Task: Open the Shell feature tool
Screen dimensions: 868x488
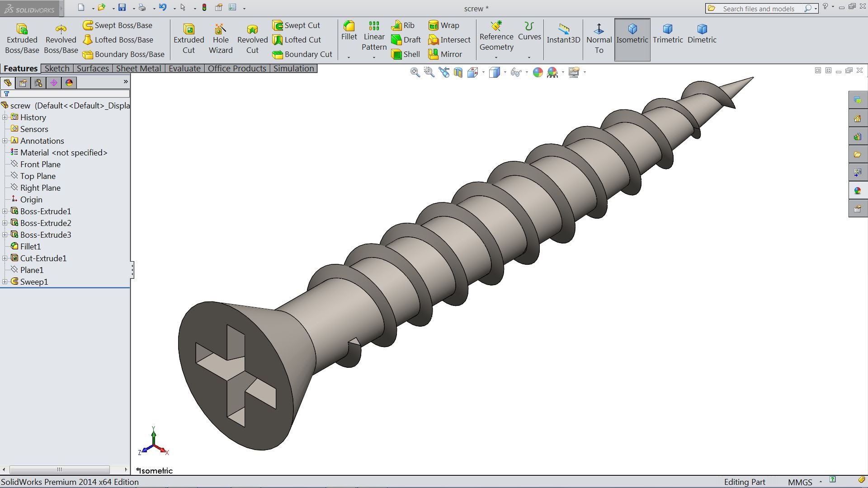Action: (406, 54)
